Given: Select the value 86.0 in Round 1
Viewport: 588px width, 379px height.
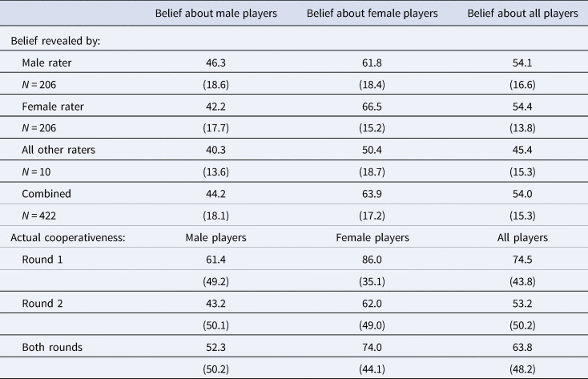Looking at the screenshot, I should pos(372,260).
